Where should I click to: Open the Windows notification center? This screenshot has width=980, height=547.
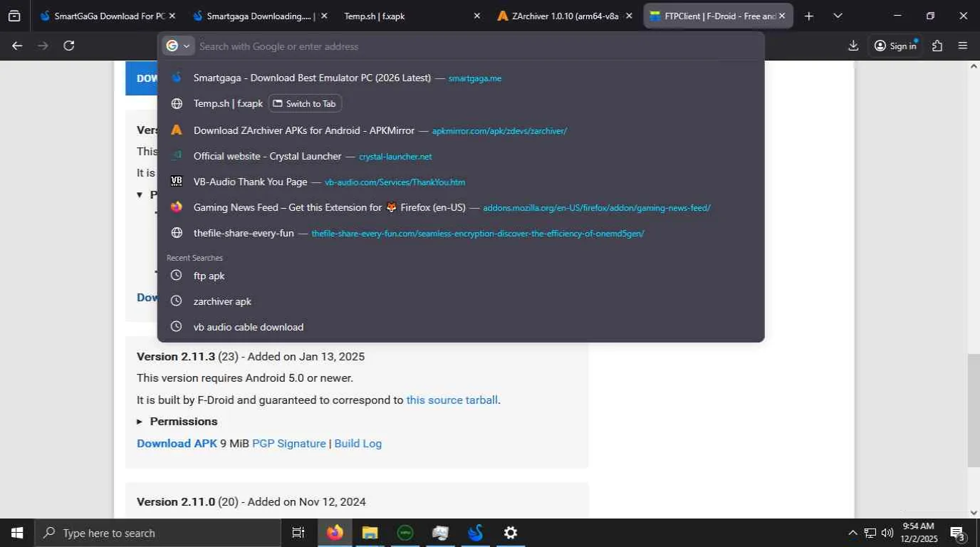(x=958, y=533)
